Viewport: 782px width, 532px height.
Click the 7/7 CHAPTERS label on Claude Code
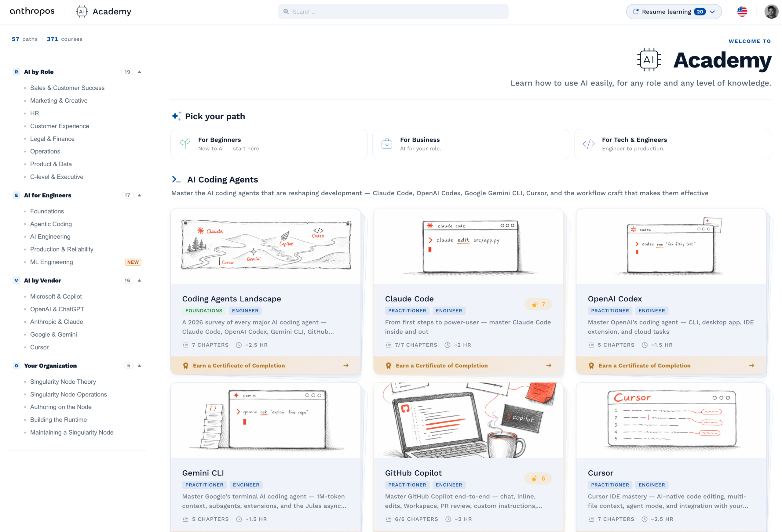point(416,345)
